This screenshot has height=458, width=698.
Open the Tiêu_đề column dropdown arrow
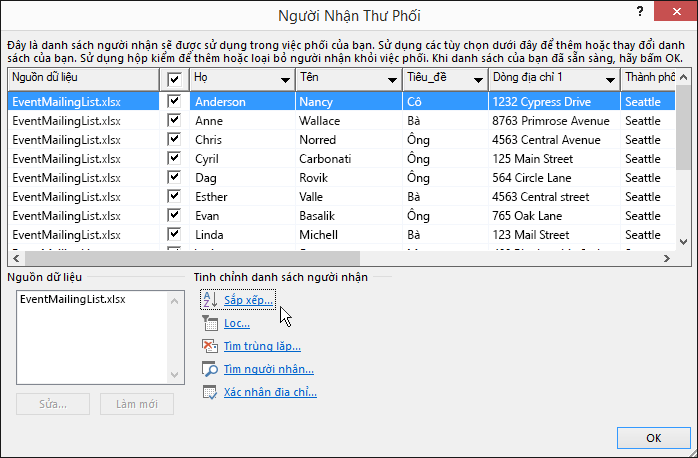(479, 81)
